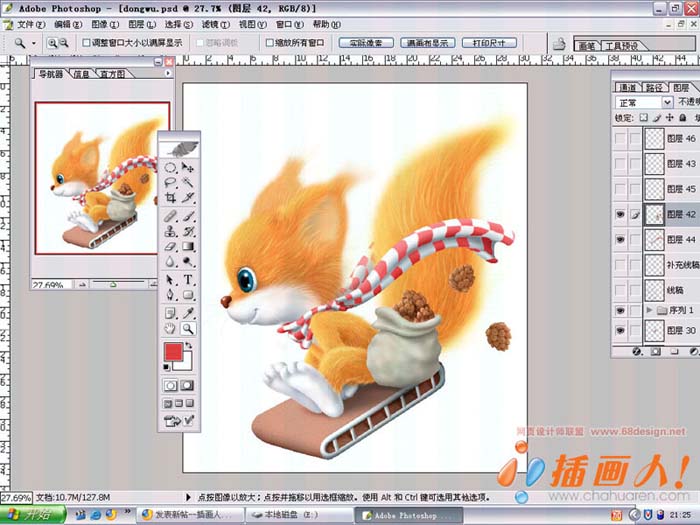Select the Lasso tool

pyautogui.click(x=170, y=183)
